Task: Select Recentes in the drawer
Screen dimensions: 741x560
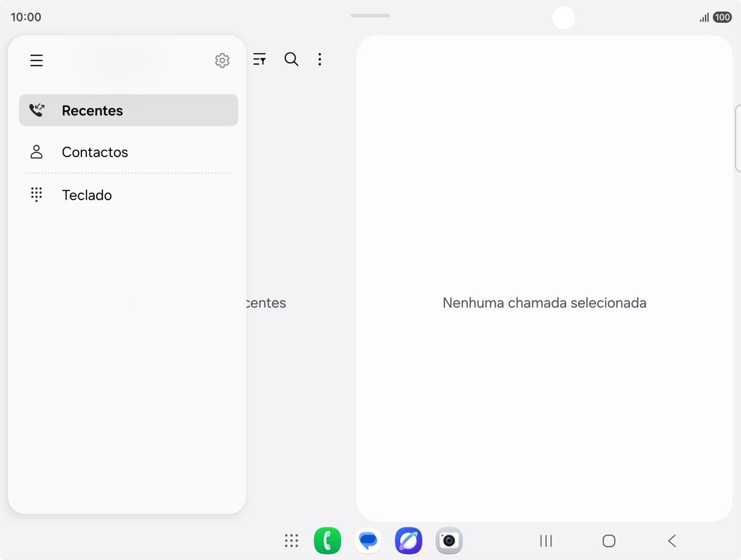Action: tap(129, 110)
